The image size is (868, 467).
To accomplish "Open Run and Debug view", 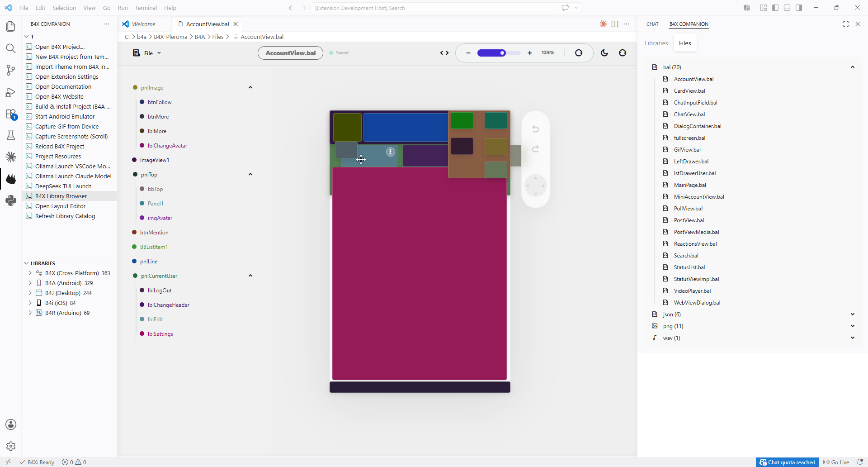I will pyautogui.click(x=11, y=92).
